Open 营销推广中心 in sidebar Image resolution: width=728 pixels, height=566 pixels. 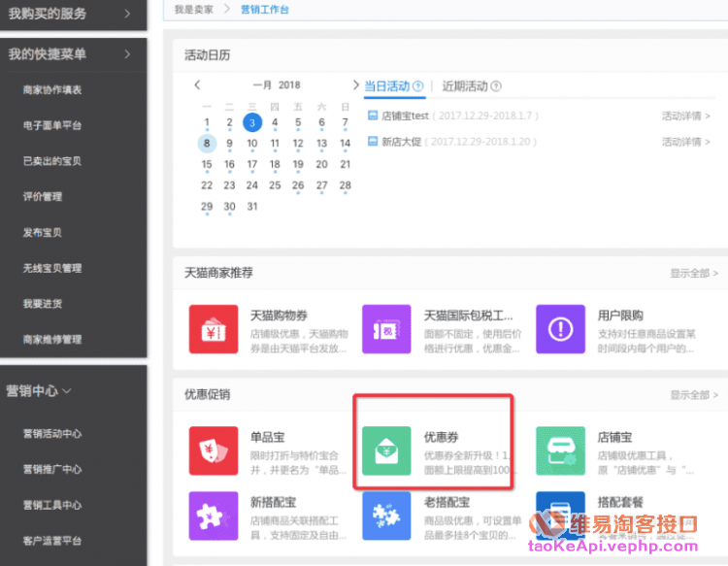(52, 470)
